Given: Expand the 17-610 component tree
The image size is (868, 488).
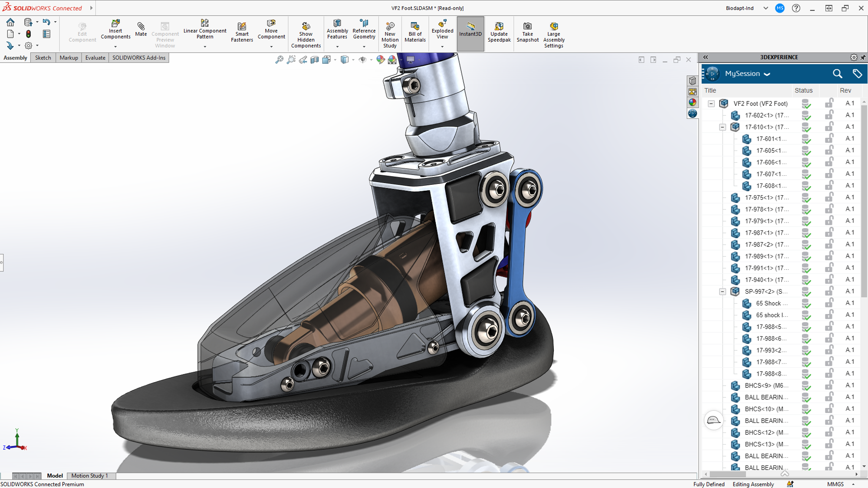Looking at the screenshot, I should pyautogui.click(x=723, y=126).
